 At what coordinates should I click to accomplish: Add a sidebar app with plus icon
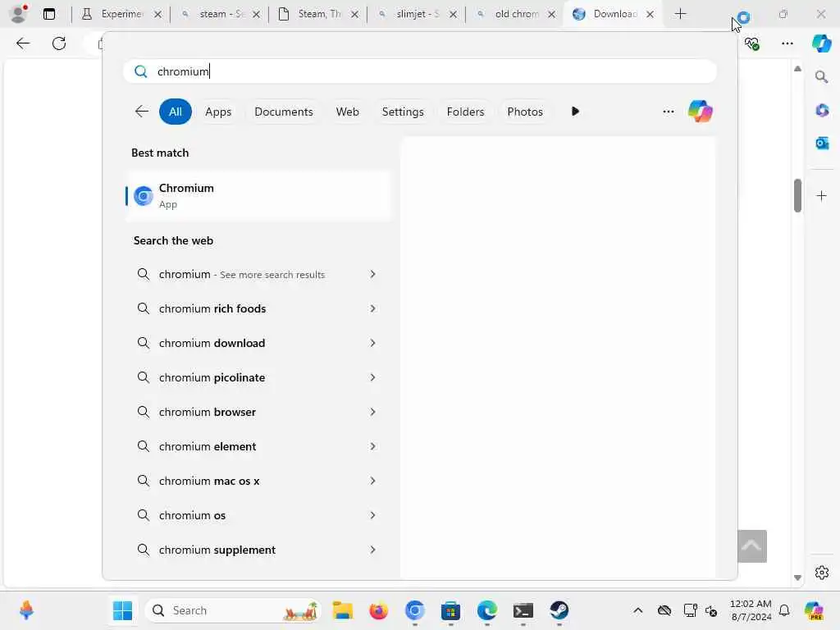[x=822, y=195]
